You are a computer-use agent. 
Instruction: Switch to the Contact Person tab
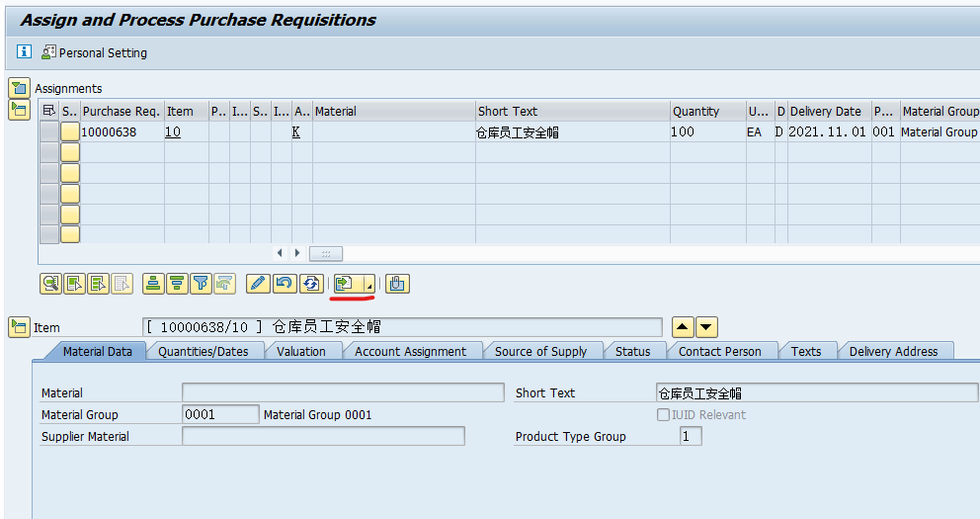[x=720, y=351]
